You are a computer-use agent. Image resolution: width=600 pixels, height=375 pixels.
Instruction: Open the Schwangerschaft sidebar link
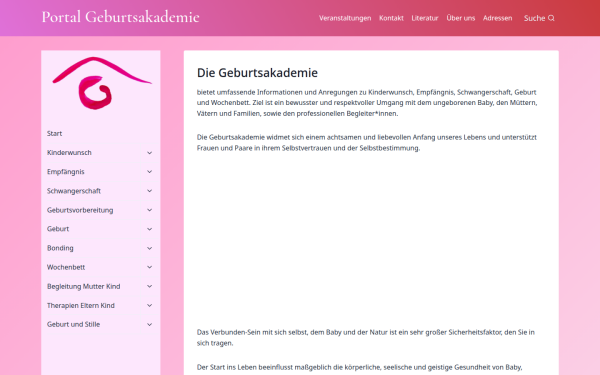point(74,191)
